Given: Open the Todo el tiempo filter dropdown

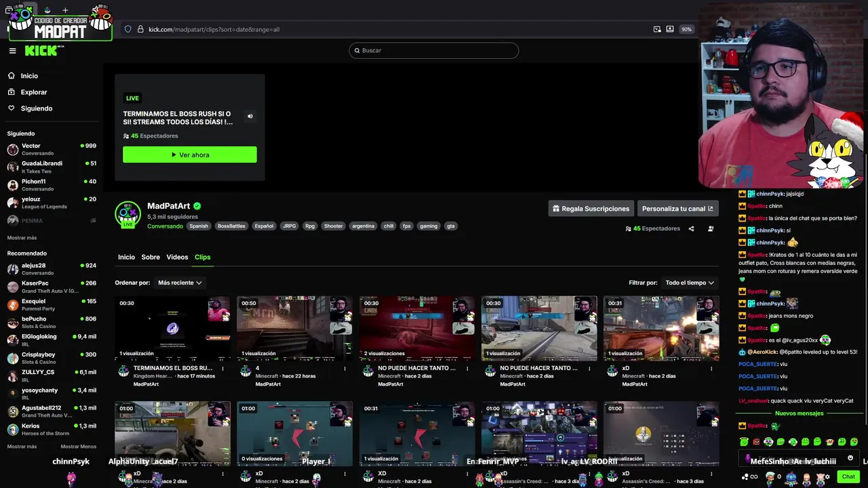Looking at the screenshot, I should [690, 283].
